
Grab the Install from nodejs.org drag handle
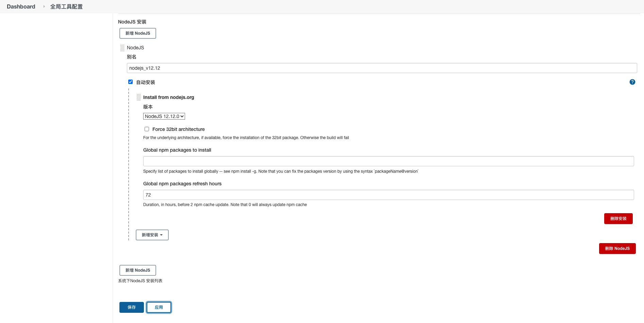[138, 98]
